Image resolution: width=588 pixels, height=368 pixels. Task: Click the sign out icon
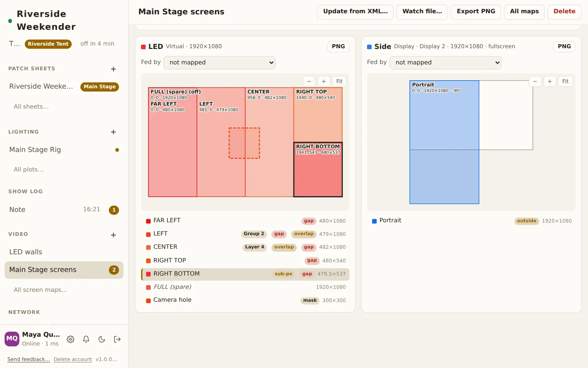tap(117, 339)
